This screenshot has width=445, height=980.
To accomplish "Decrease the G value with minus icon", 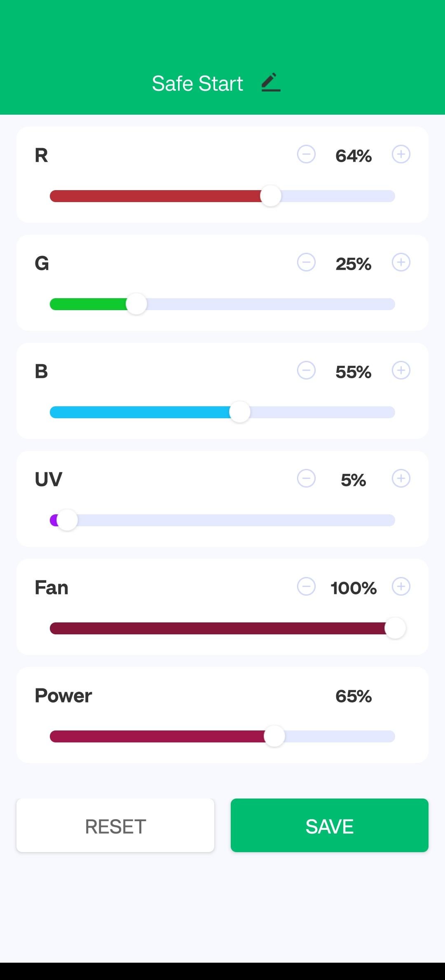I will 306,262.
